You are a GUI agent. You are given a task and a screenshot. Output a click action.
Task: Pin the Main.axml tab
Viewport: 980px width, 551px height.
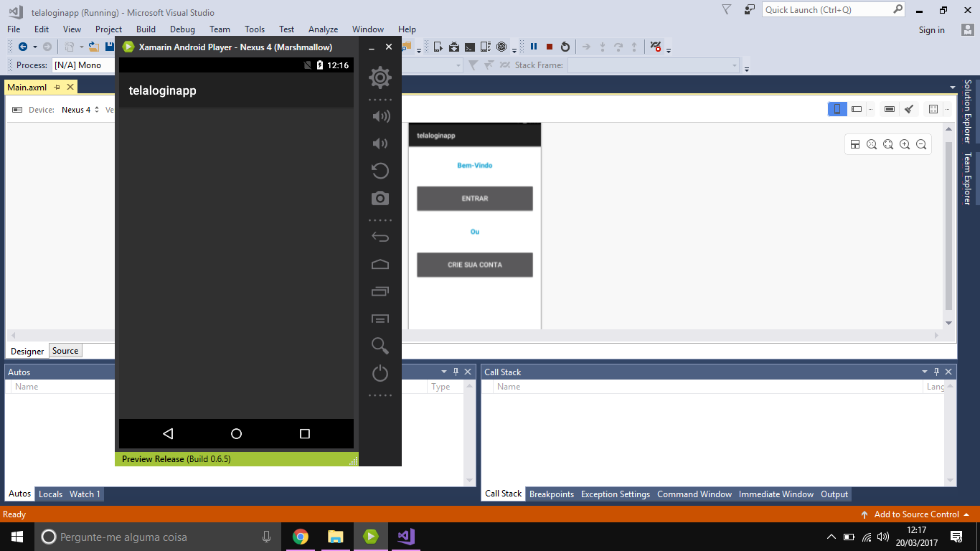pos(57,87)
